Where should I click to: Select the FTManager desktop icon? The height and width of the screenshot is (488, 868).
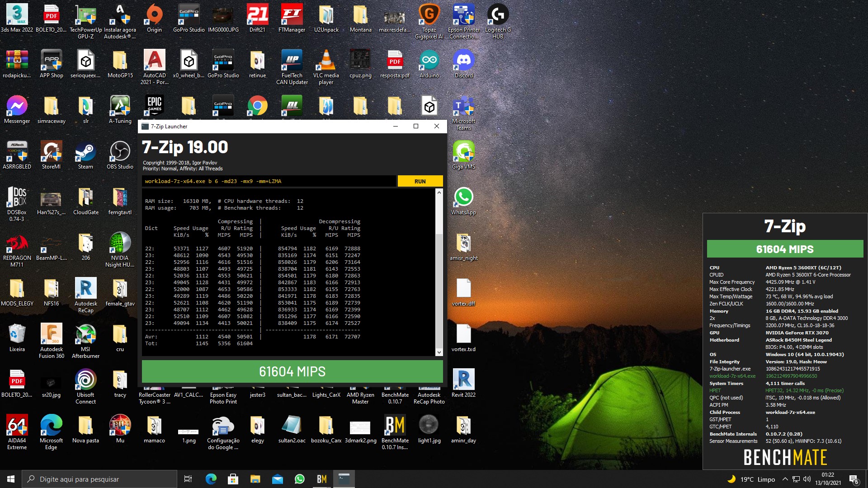(x=292, y=19)
